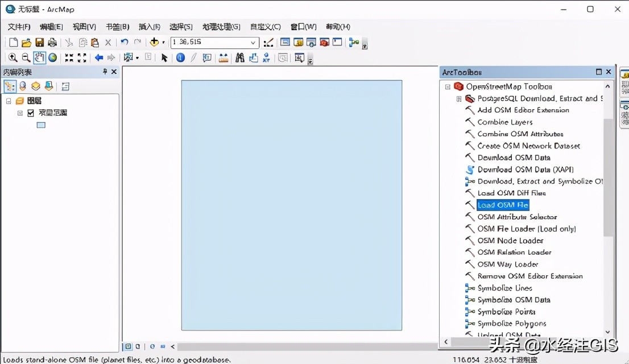
Task: Open the 帮助(H) menu
Action: click(x=338, y=27)
